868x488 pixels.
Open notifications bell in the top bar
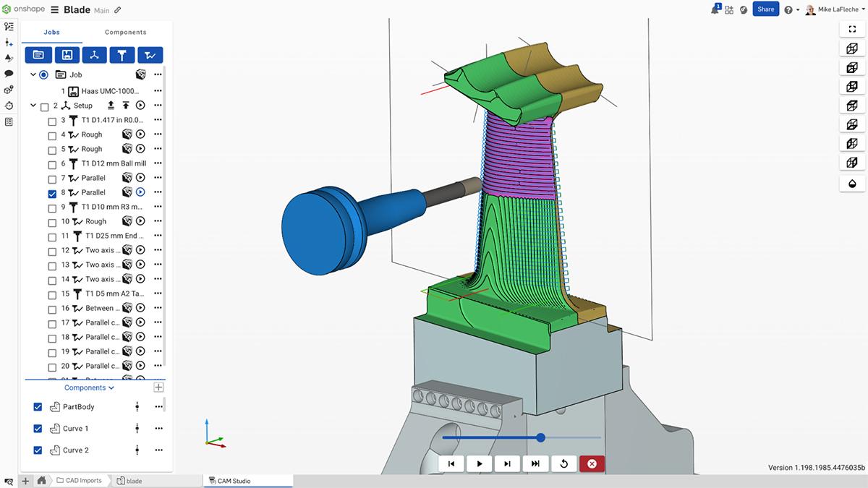717,9
